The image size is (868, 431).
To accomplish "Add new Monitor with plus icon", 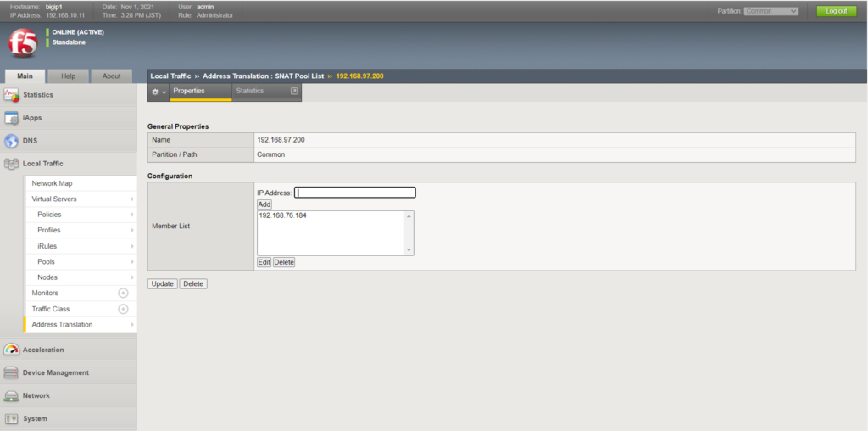I will 123,293.
